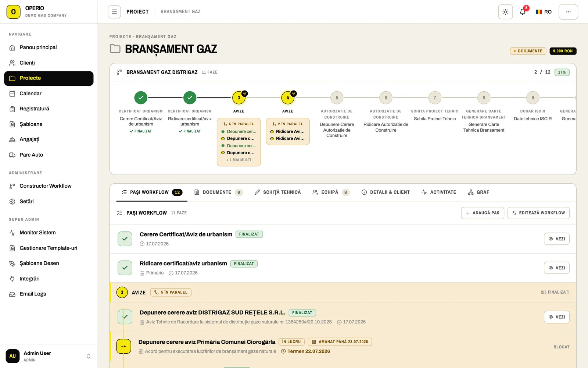Click the Editează Workflow button
This screenshot has width=588, height=368.
click(538, 213)
